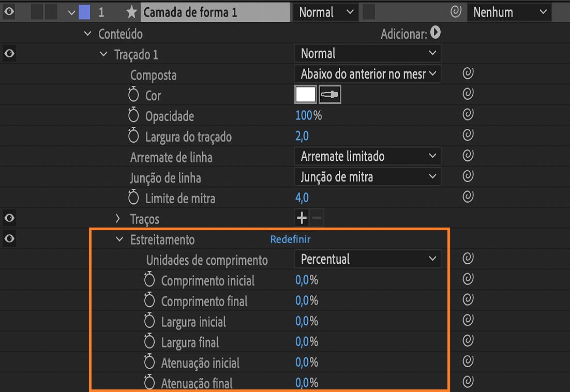Screen dimensions: 570x392
Task: Add a dash with the plus icon on Traços
Action: pyautogui.click(x=302, y=218)
